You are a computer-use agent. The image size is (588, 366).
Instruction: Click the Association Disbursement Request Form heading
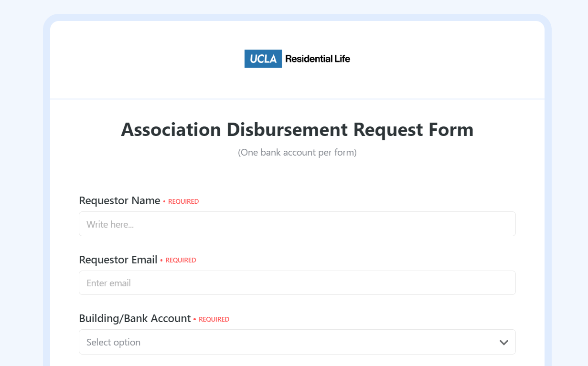click(297, 129)
